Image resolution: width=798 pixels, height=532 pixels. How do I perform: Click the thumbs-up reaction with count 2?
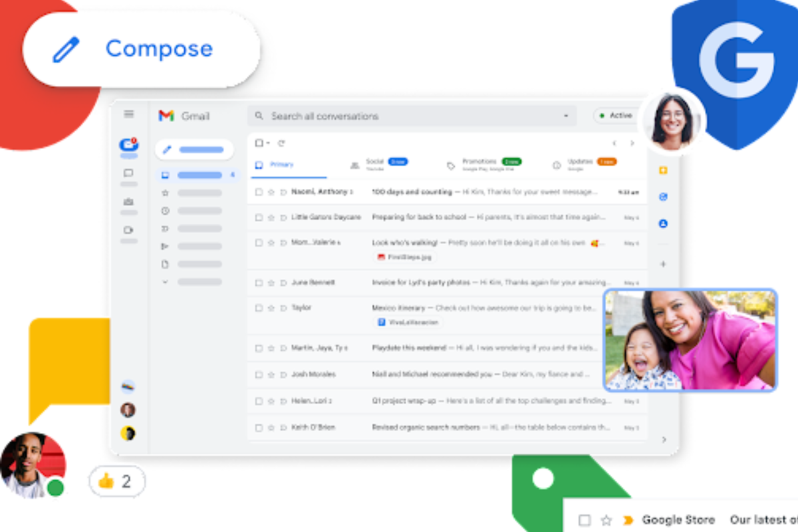[117, 481]
